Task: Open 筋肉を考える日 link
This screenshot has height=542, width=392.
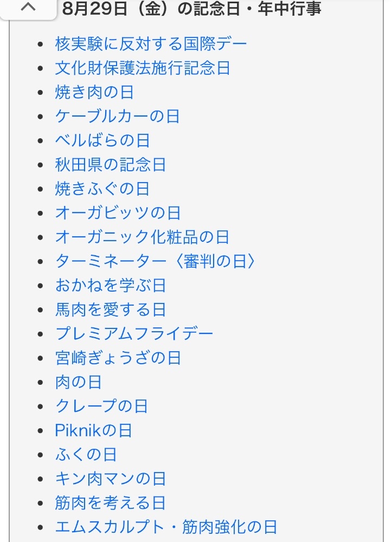Action: click(x=111, y=503)
